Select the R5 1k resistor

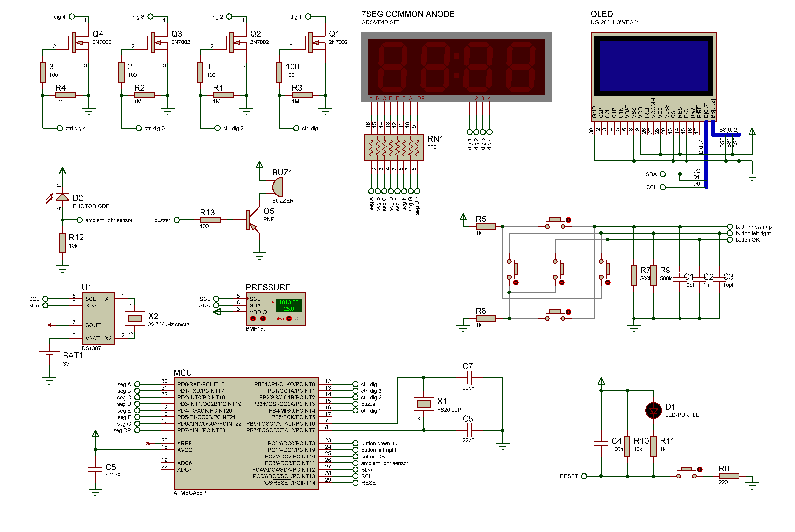486,227
